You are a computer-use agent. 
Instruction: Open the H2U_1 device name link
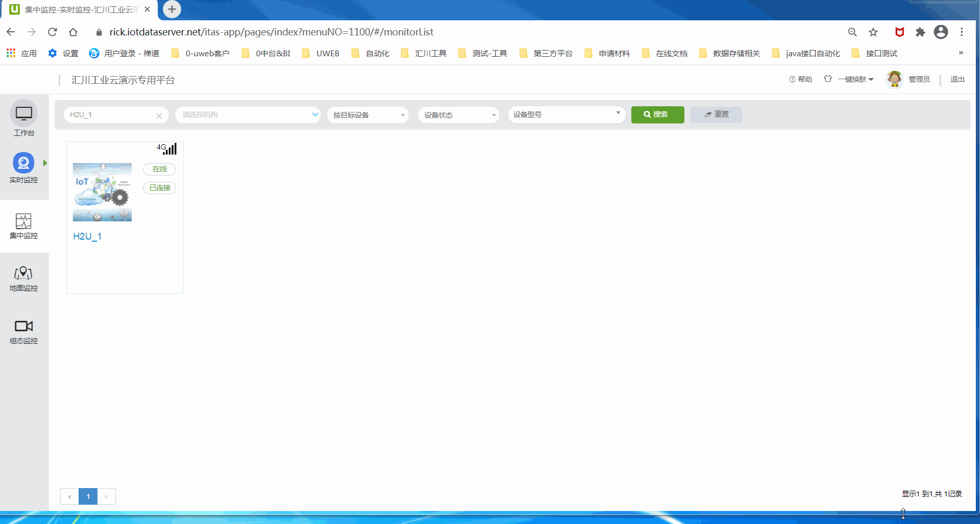pos(87,236)
